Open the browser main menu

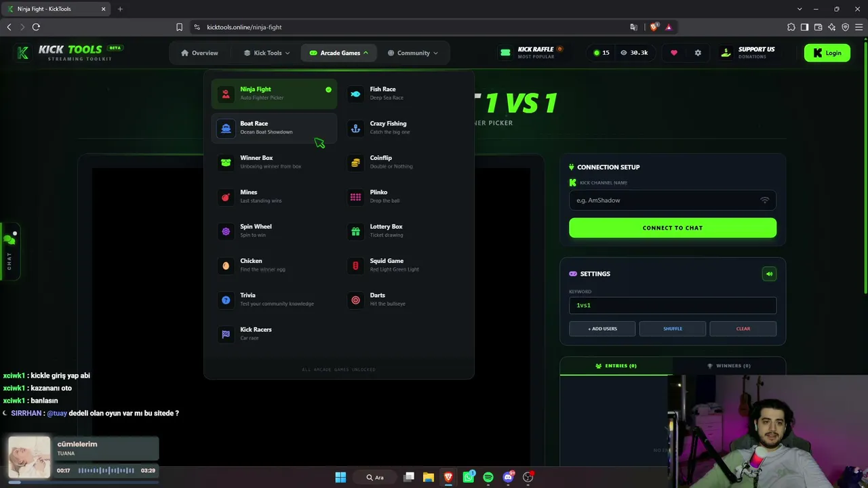(859, 27)
